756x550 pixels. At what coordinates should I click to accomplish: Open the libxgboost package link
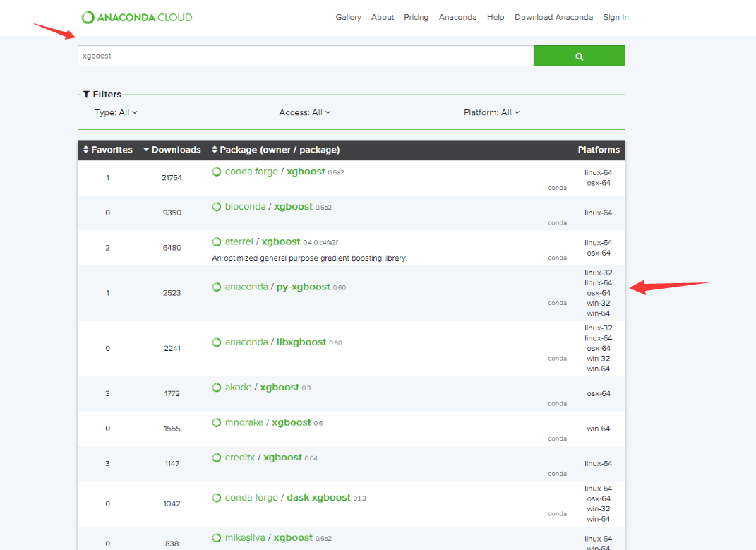point(301,342)
